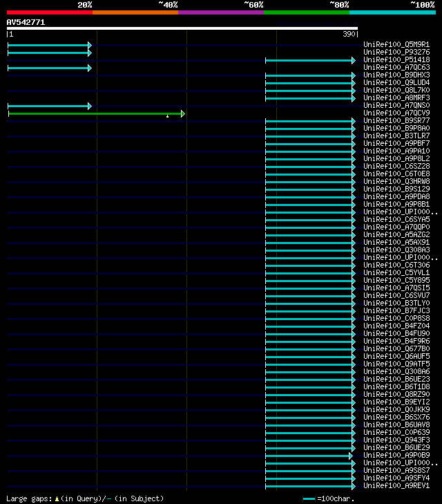This screenshot has height=504, width=442.
Task: Click the cyan ~100% identity legend segment
Action: click(392, 12)
